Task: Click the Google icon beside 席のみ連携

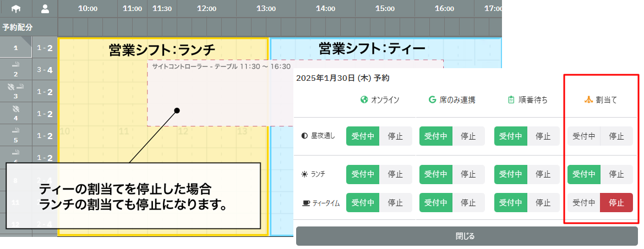Action: click(432, 99)
